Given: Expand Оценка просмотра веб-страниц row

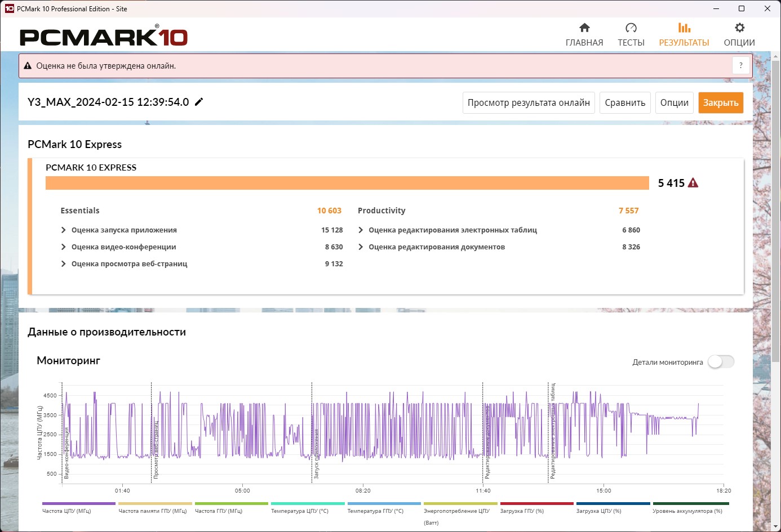Looking at the screenshot, I should pyautogui.click(x=63, y=263).
